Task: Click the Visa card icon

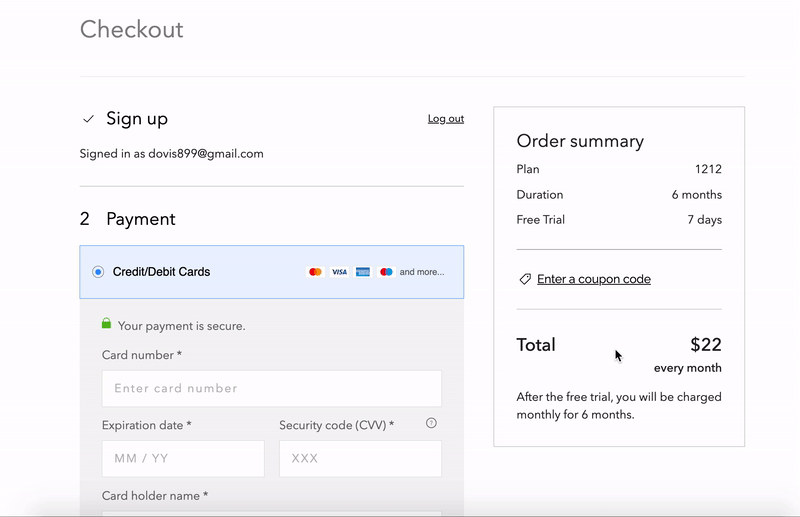Action: click(339, 272)
